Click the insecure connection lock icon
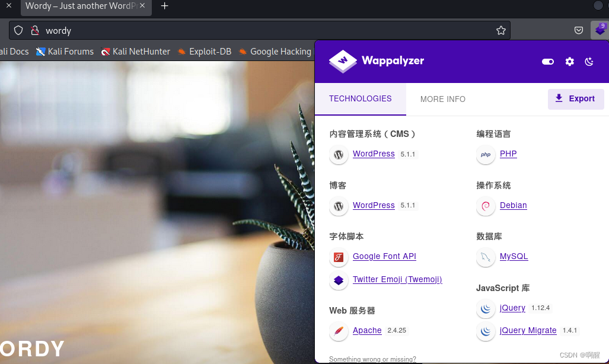 (x=35, y=30)
